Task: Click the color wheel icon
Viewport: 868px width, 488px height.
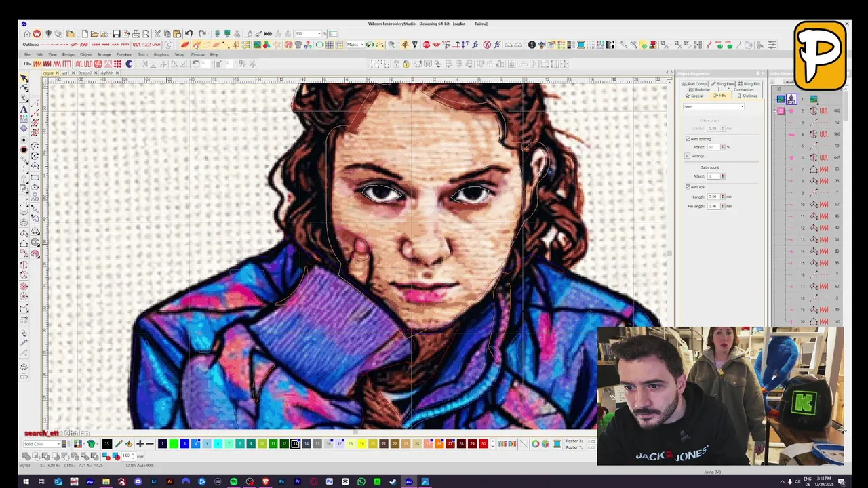Action: [x=536, y=444]
